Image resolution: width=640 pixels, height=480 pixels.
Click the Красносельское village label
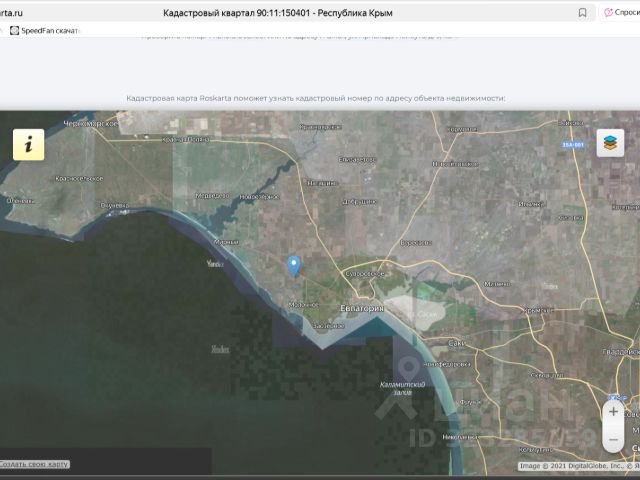click(79, 178)
